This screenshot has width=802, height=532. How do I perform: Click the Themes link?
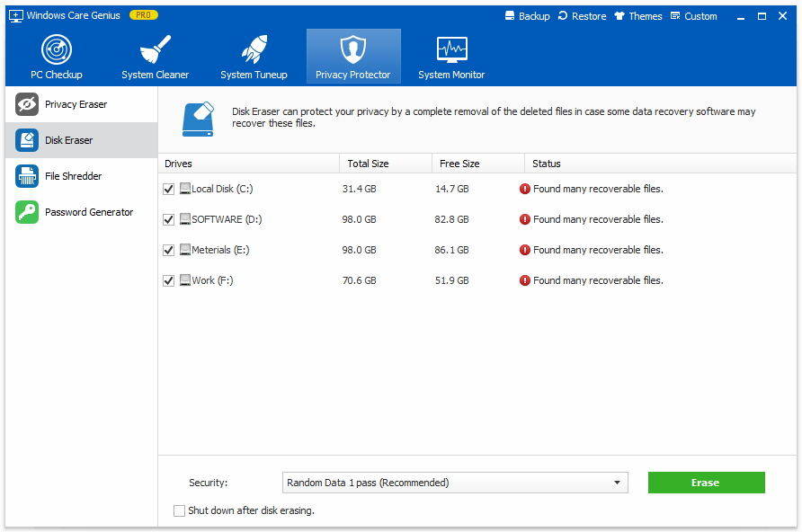coord(645,16)
